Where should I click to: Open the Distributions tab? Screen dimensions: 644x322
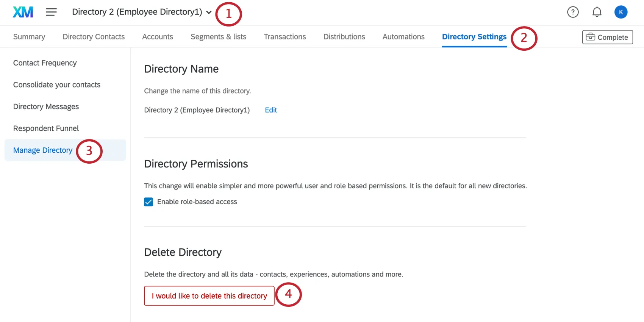tap(344, 36)
